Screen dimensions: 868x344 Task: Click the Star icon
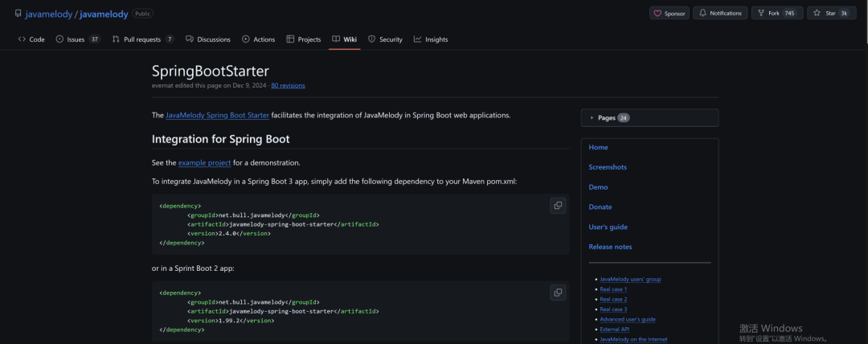[817, 14]
